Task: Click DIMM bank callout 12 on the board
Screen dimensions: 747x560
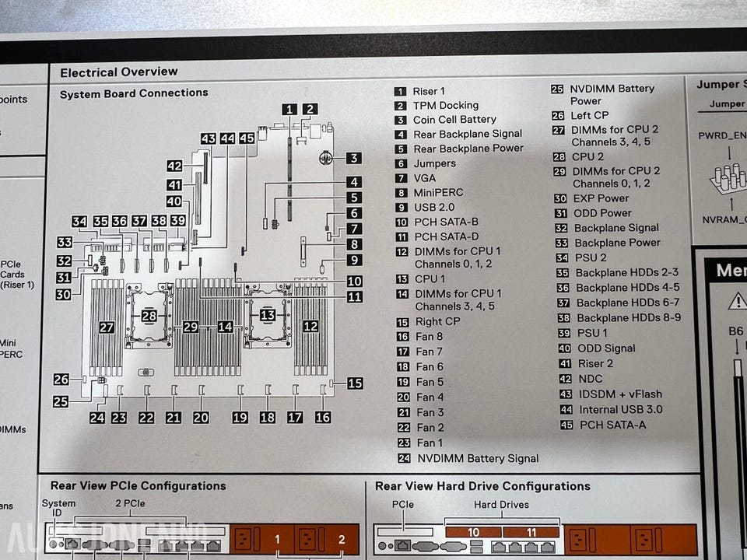Action: click(310, 326)
